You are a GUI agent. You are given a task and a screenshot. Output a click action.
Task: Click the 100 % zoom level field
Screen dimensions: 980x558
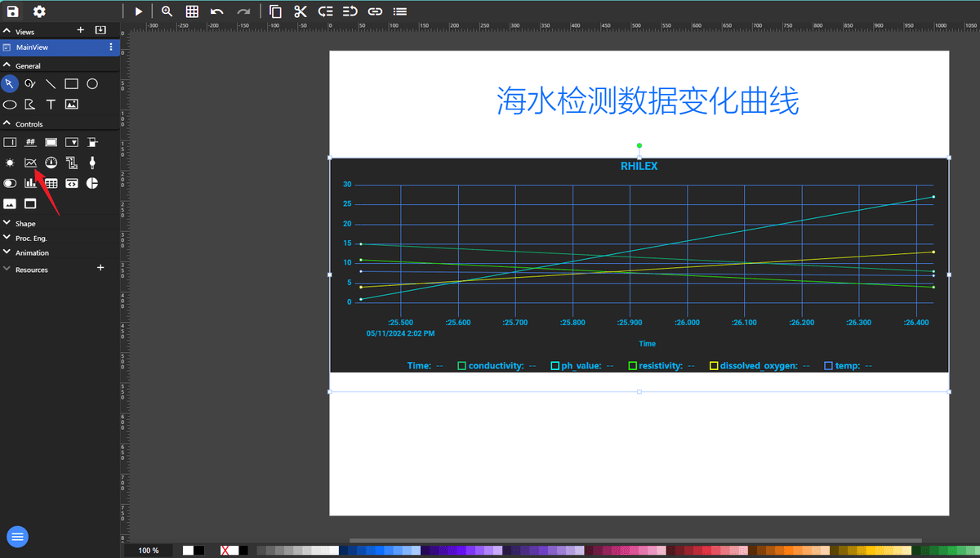point(149,551)
